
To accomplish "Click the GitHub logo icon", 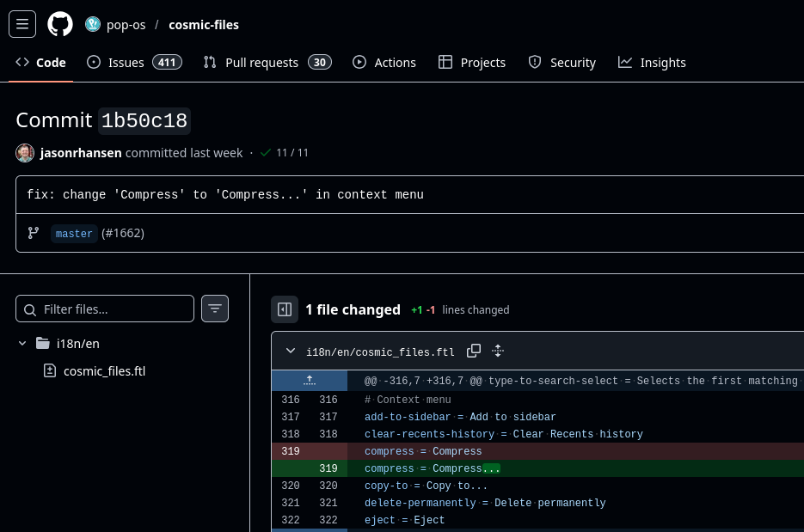I will [x=60, y=24].
